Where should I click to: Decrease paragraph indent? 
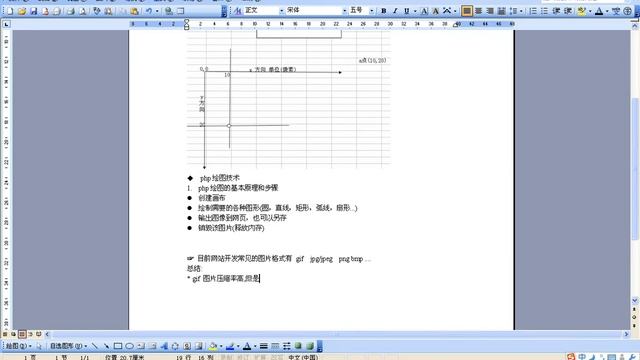pos(556,11)
